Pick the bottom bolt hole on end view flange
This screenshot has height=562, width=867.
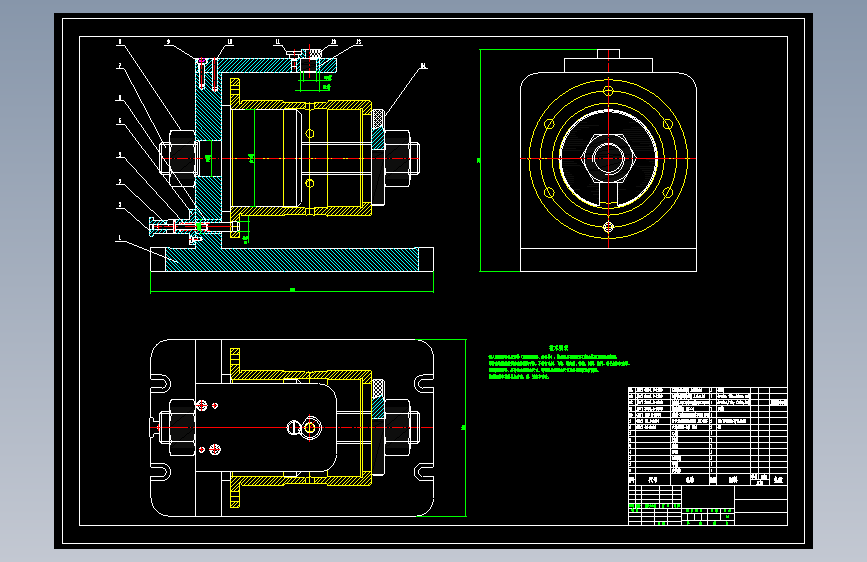click(x=608, y=227)
